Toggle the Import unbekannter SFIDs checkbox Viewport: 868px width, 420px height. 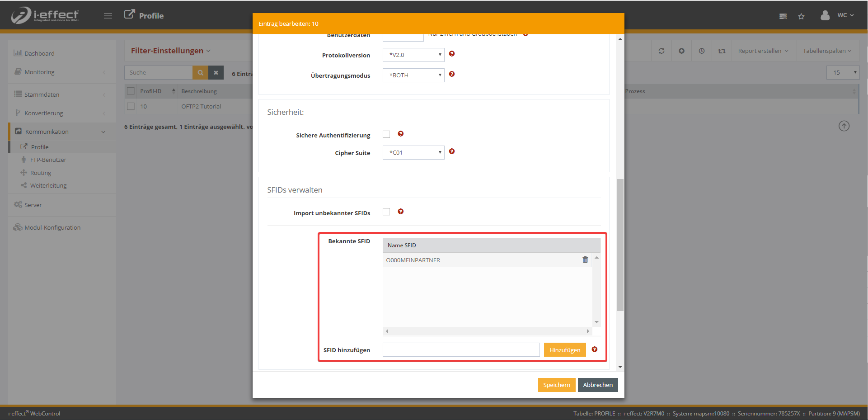[386, 212]
